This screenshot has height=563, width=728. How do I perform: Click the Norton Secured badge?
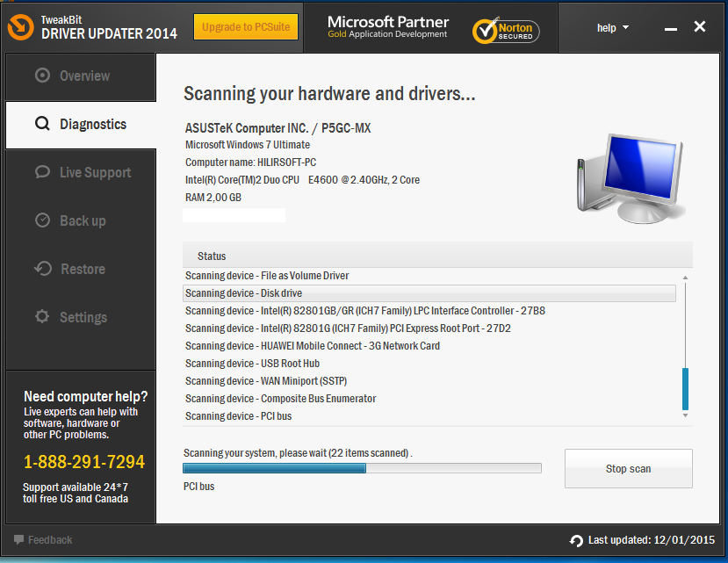click(506, 31)
